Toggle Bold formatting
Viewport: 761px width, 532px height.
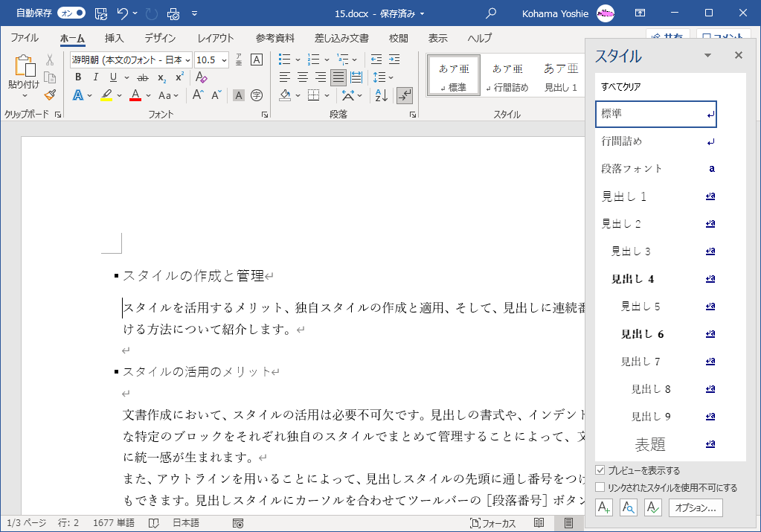[78, 77]
